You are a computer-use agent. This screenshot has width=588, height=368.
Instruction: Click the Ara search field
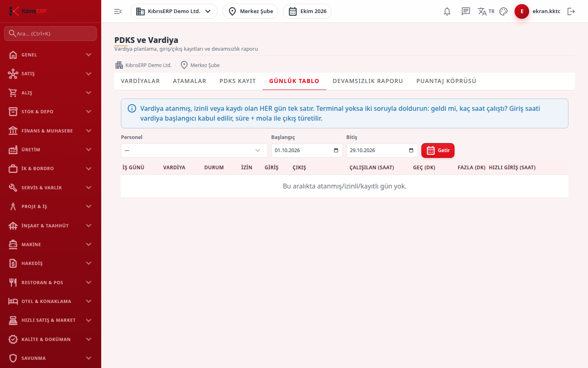click(x=51, y=34)
